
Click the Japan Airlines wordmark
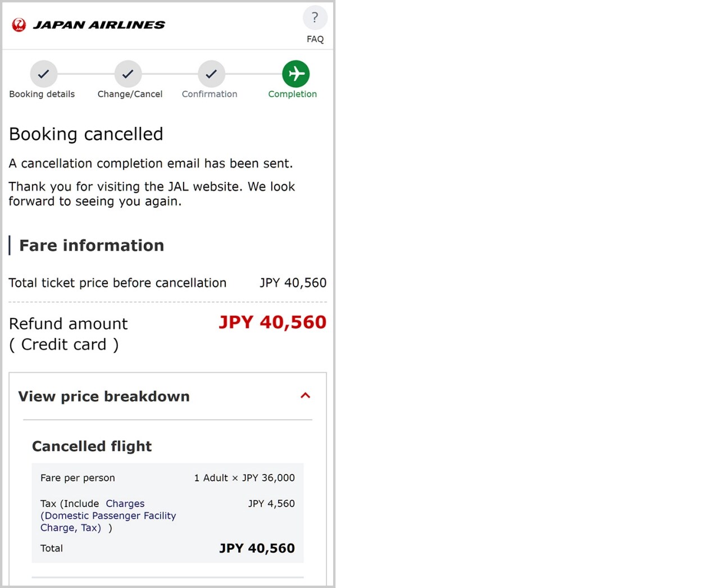tap(99, 25)
